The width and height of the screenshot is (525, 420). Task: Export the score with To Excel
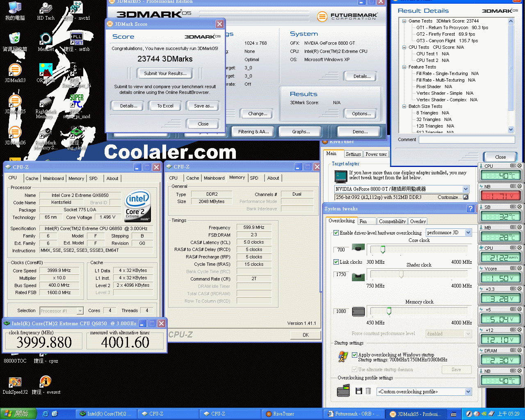165,106
